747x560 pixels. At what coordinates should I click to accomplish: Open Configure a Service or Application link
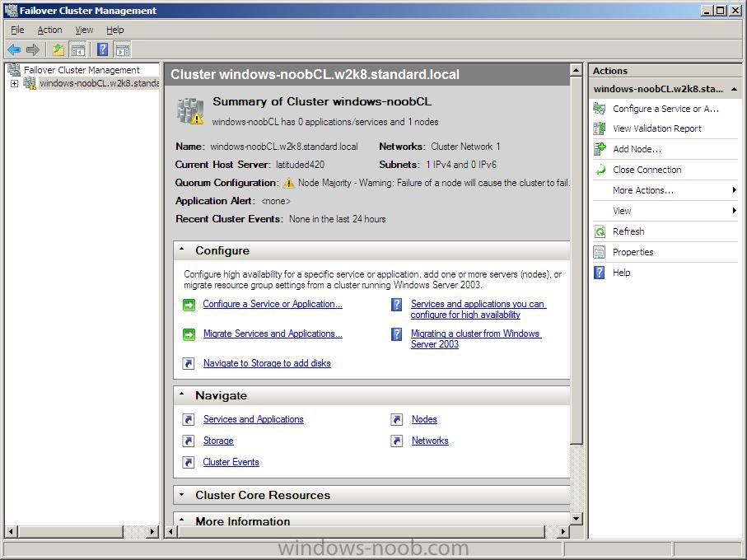pos(273,304)
